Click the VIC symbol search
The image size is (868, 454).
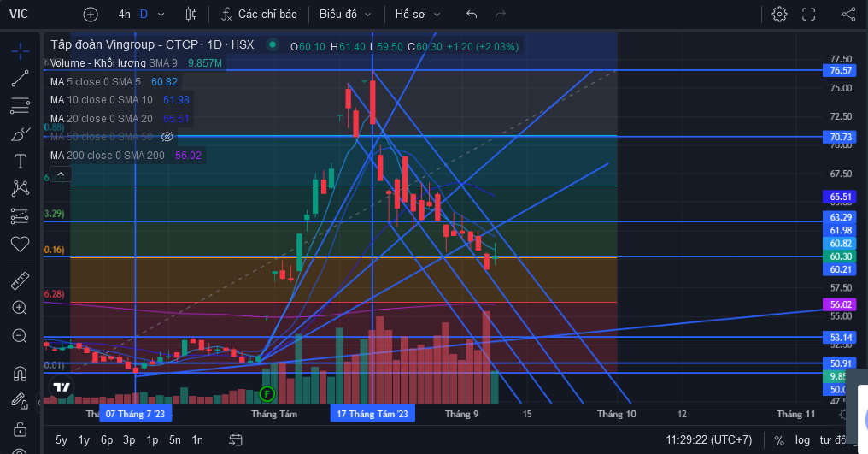point(18,14)
